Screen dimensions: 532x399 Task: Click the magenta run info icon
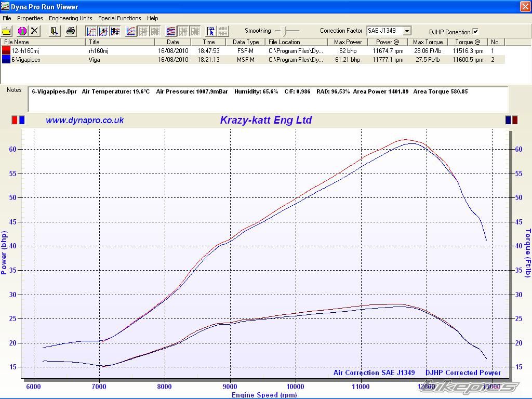point(22,31)
